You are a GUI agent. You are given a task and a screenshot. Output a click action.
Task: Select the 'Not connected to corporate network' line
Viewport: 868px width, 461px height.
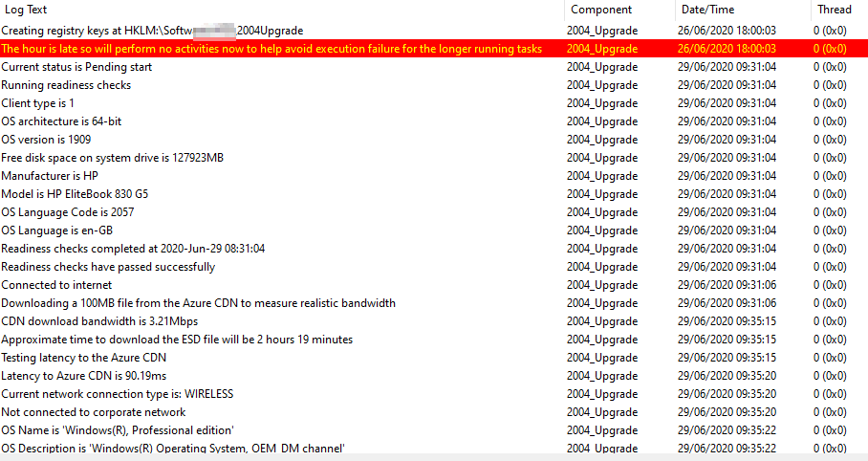point(93,412)
